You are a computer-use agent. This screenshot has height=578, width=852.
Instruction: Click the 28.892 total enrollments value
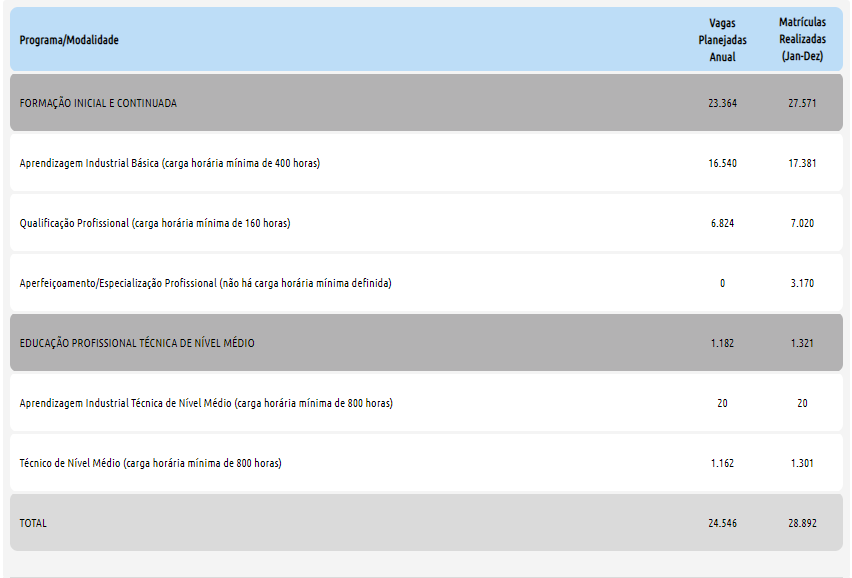[802, 523]
